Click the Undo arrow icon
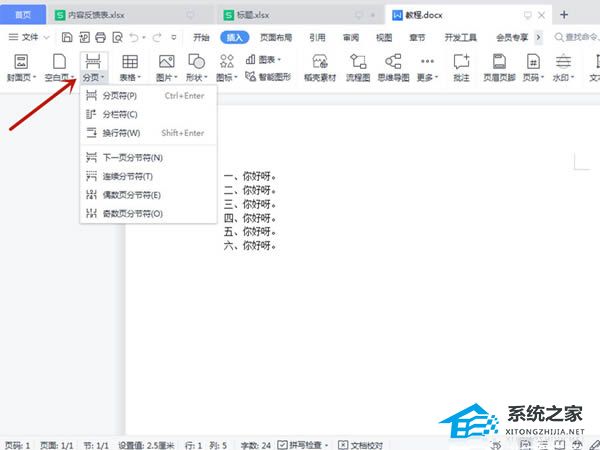Viewport: 600px width, 450px height. click(134, 37)
